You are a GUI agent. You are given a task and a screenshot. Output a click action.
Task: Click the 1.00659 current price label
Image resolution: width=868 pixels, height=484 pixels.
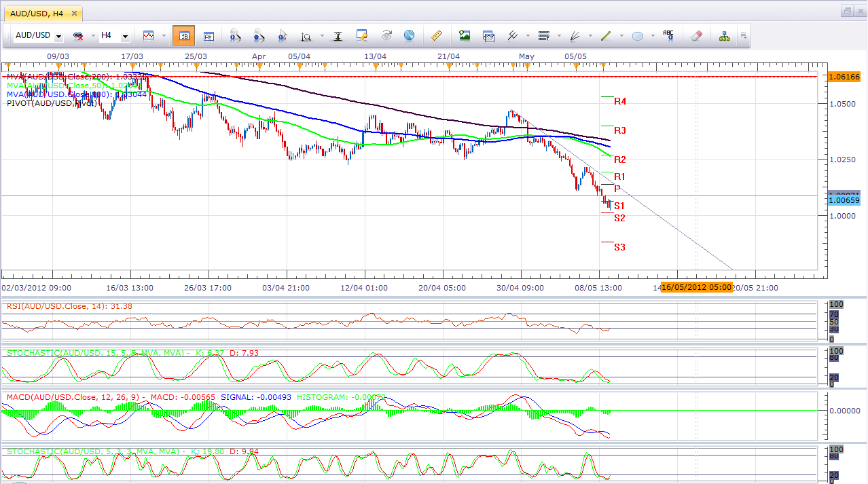(844, 201)
